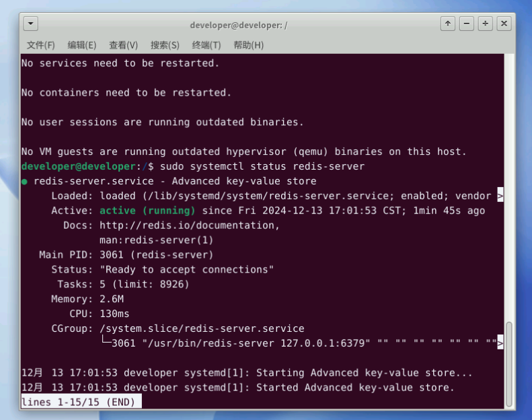Open the 帮助(H) menu
The image size is (532, 420).
[248, 45]
